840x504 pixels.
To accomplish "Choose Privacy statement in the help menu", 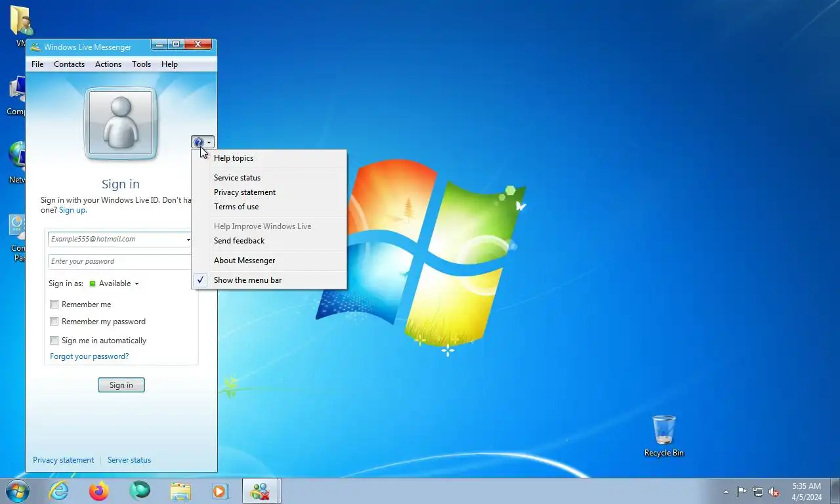I will tap(269, 192).
